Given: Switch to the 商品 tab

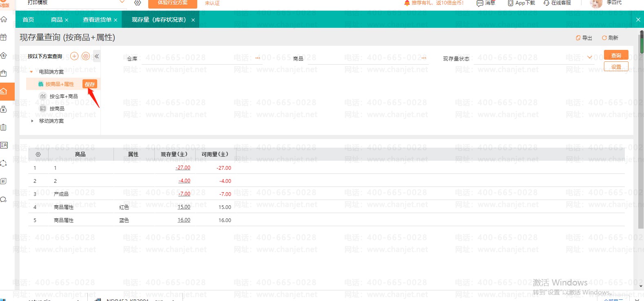Looking at the screenshot, I should click(x=57, y=20).
